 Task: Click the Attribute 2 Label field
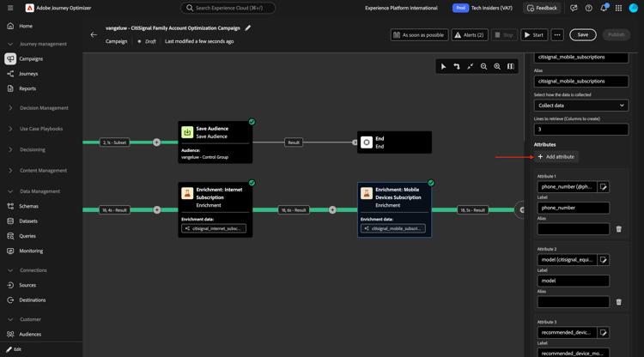(x=574, y=281)
